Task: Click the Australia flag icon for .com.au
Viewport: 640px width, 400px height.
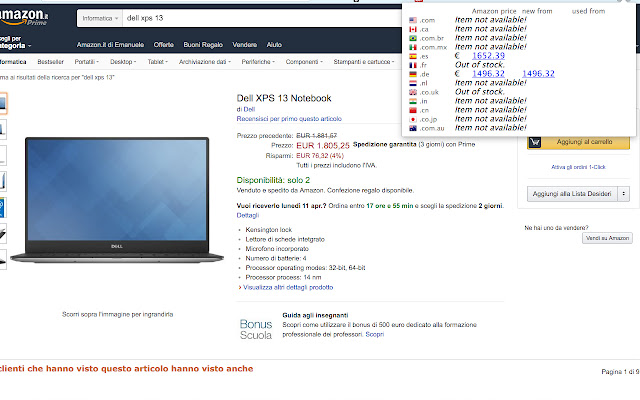Action: coord(413,128)
